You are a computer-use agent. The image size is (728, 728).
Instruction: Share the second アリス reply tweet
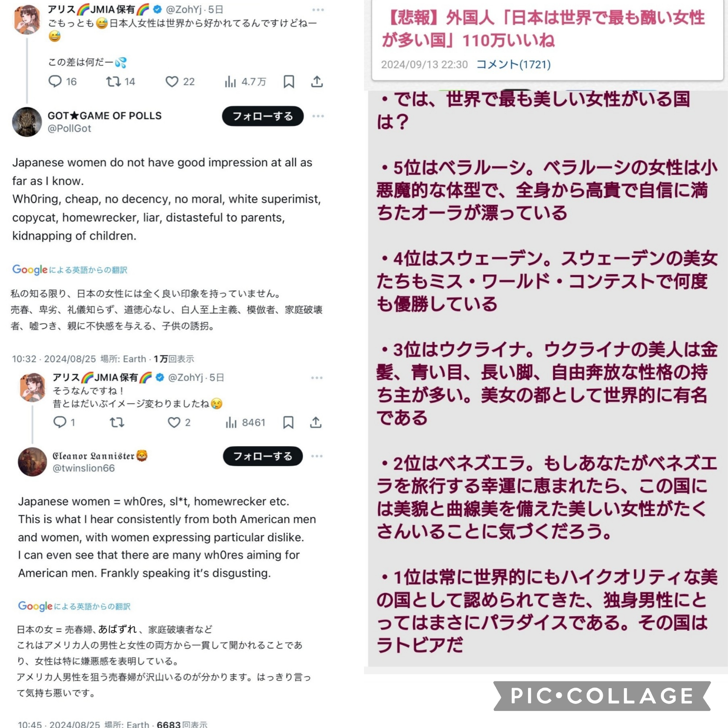click(316, 422)
